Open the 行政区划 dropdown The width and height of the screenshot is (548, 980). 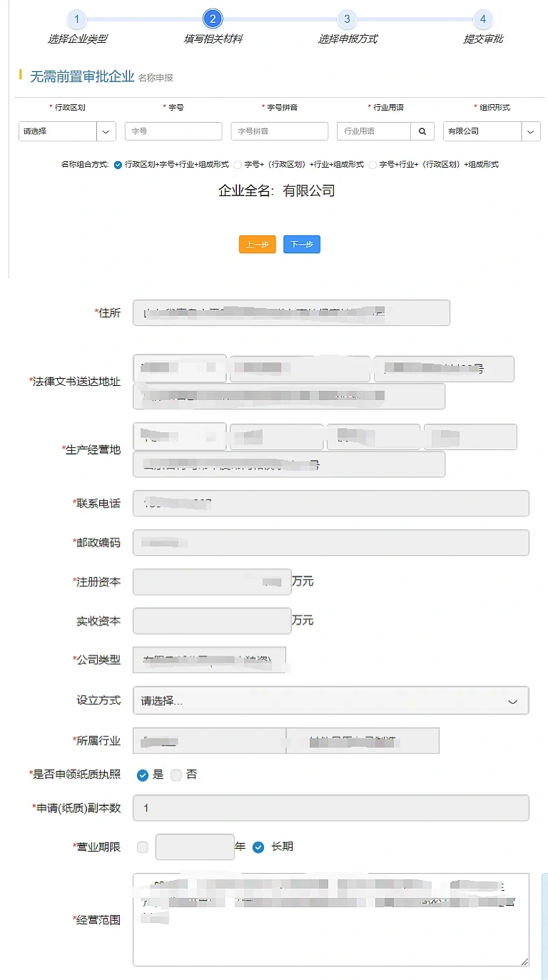point(106,131)
